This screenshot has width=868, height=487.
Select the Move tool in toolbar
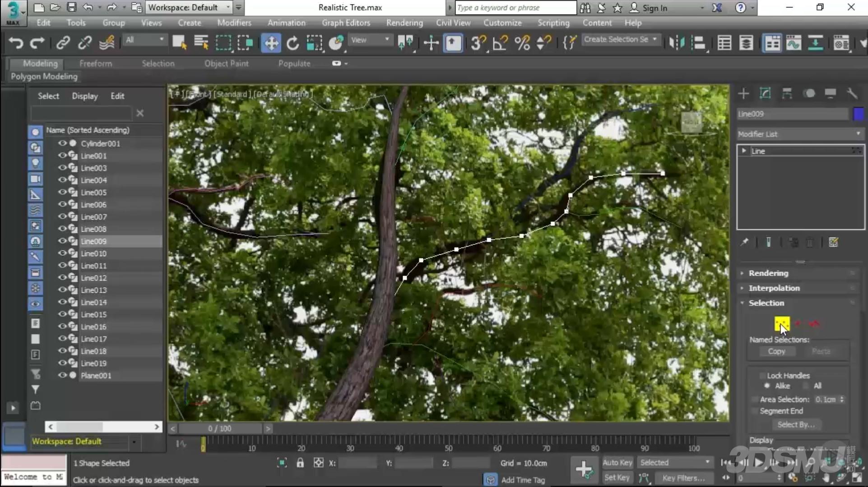click(271, 43)
